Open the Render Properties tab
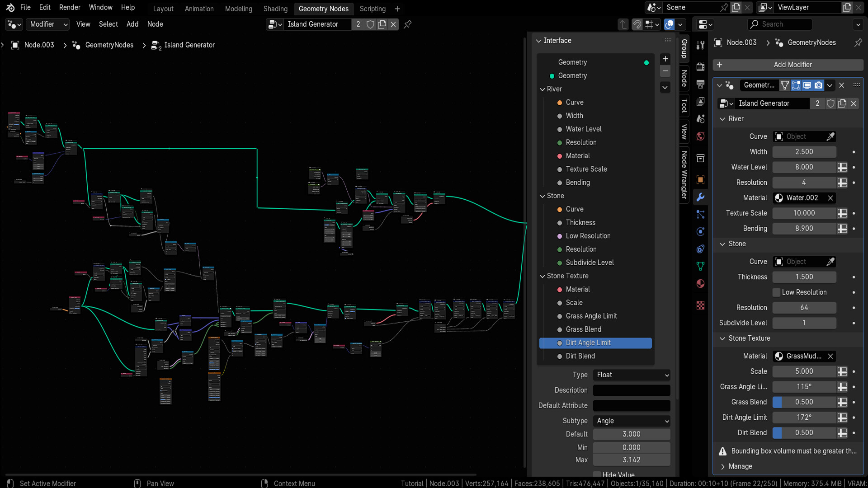868x488 pixels. 700,66
